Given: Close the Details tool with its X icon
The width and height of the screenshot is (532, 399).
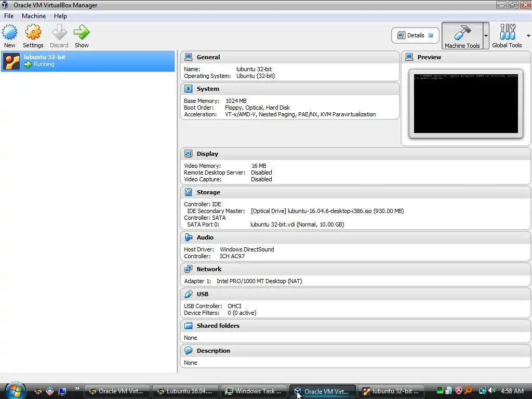Looking at the screenshot, I should click(431, 35).
